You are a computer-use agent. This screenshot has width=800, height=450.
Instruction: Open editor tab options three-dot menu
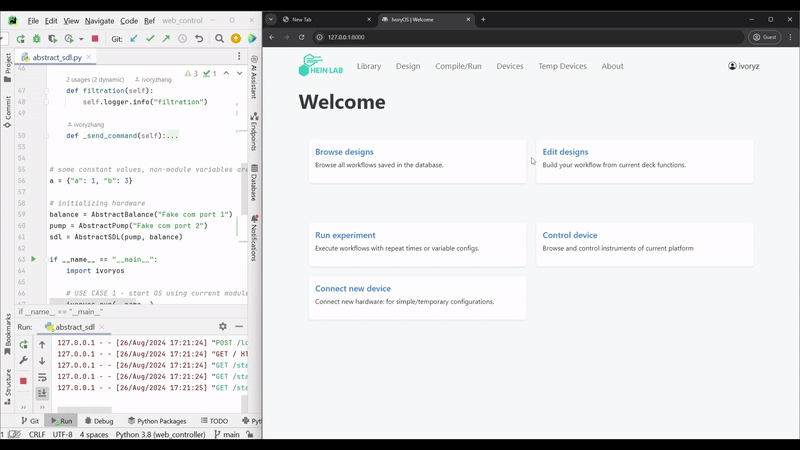click(x=239, y=57)
